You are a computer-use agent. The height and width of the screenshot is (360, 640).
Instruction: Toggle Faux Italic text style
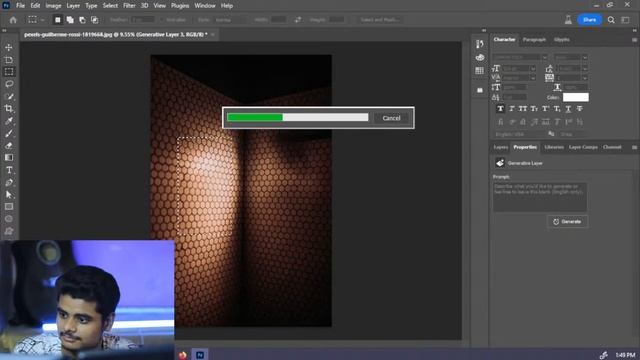coord(512,109)
